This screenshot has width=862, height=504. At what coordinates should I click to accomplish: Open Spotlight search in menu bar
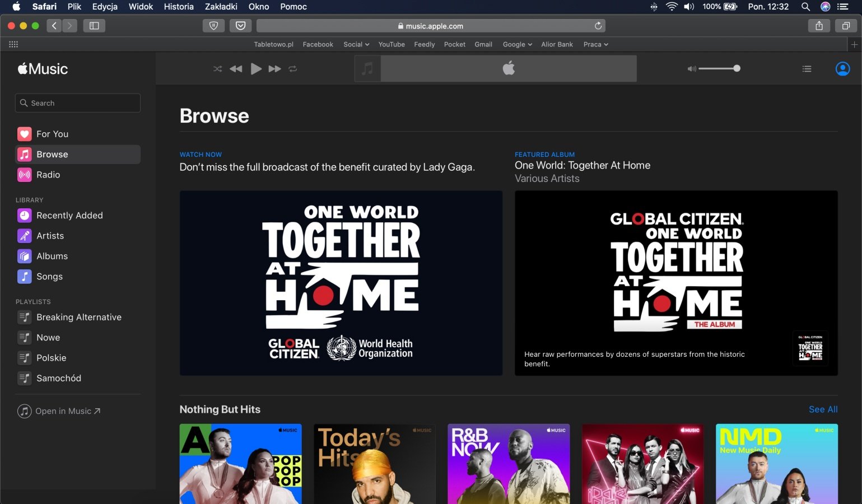click(x=805, y=7)
